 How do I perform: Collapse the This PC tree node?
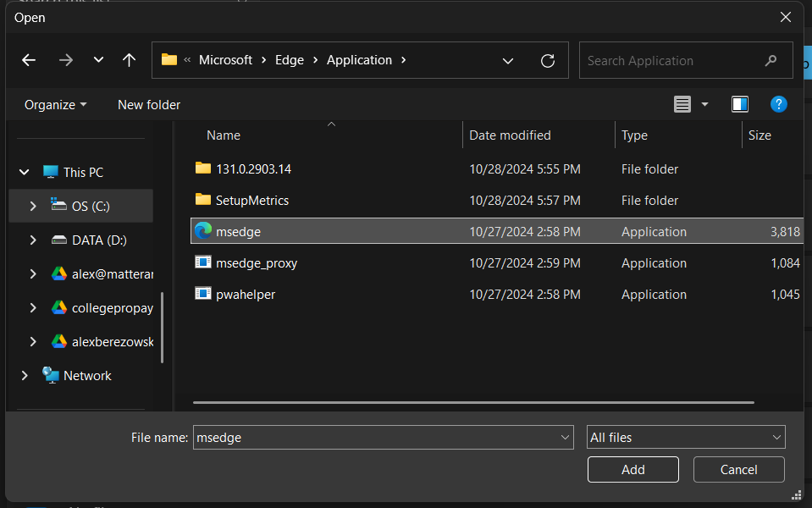point(24,172)
